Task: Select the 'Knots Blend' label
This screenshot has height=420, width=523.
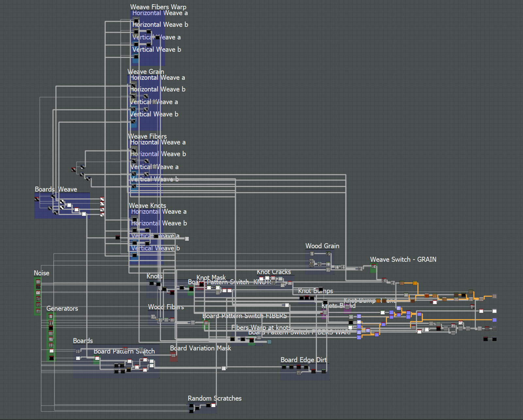Action: pyautogui.click(x=338, y=306)
